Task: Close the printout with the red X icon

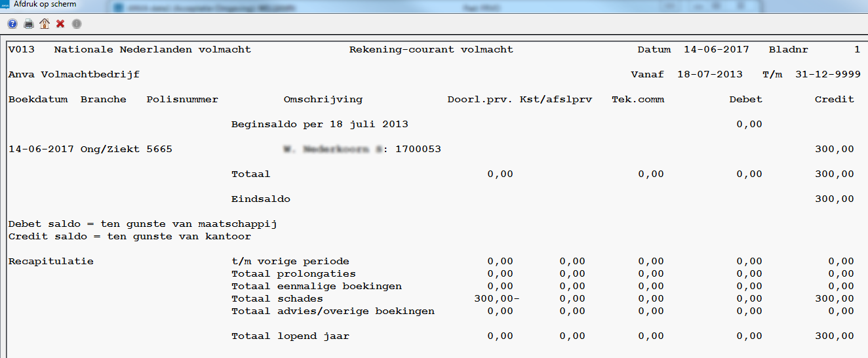Action: coord(60,24)
